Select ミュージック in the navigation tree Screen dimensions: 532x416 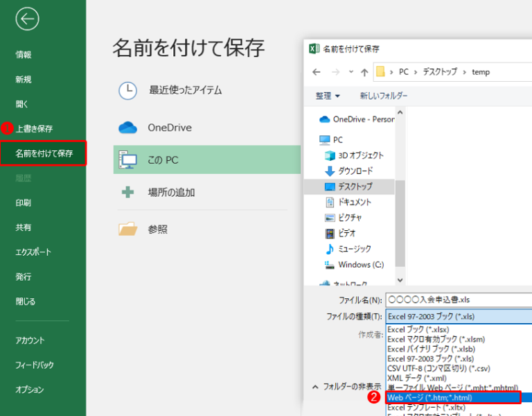point(354,249)
